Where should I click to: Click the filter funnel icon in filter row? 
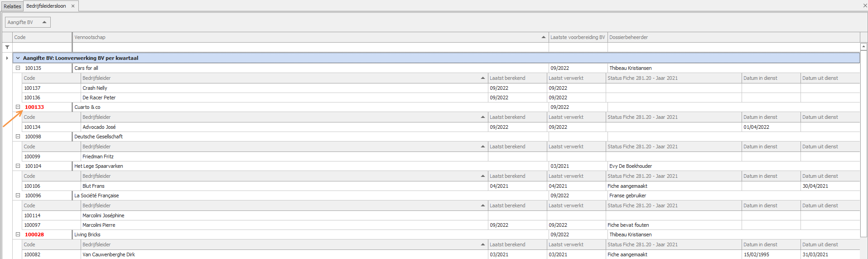7,47
